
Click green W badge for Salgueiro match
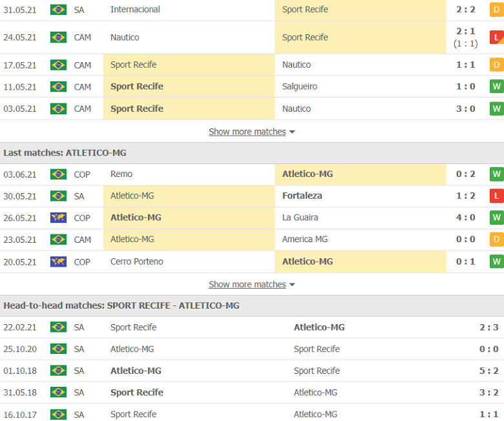496,87
